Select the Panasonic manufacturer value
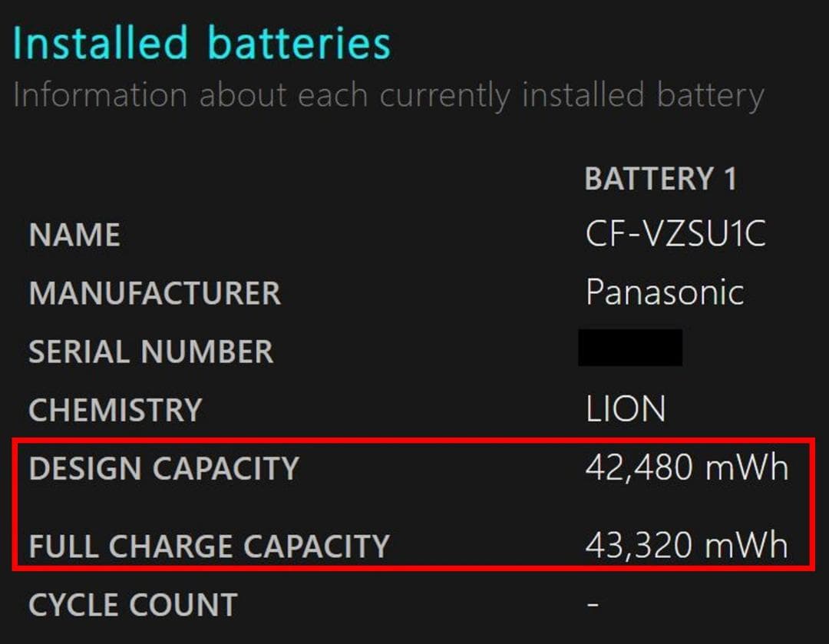 665,293
